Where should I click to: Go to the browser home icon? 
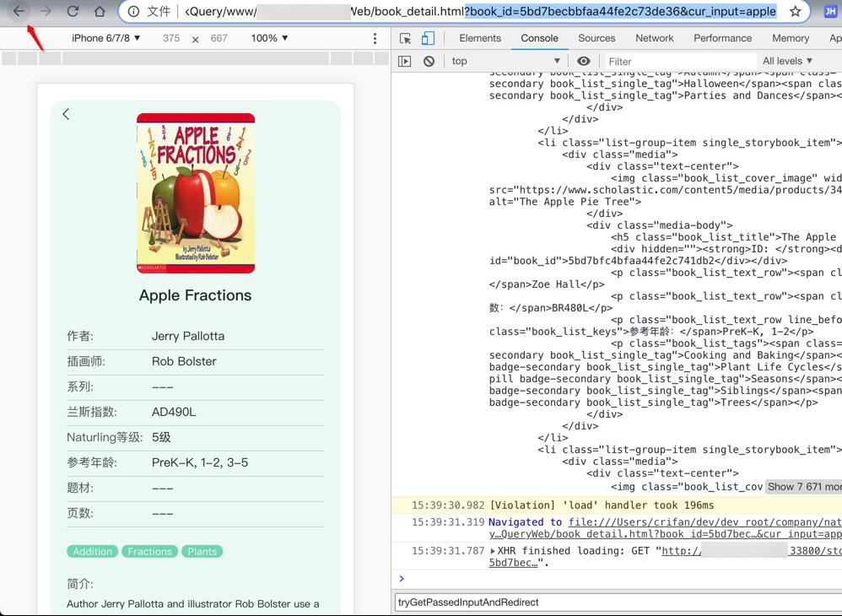(100, 12)
